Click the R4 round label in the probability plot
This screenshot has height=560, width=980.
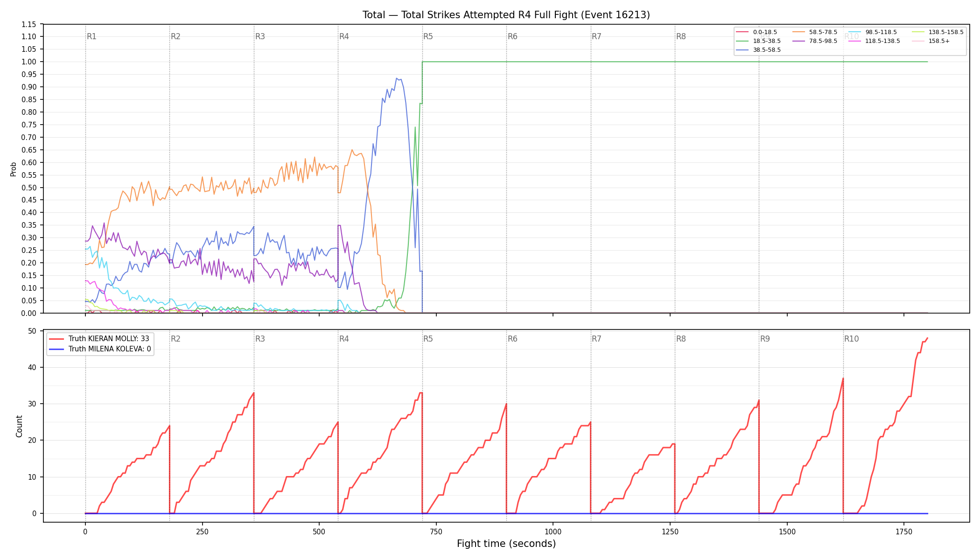click(x=344, y=36)
